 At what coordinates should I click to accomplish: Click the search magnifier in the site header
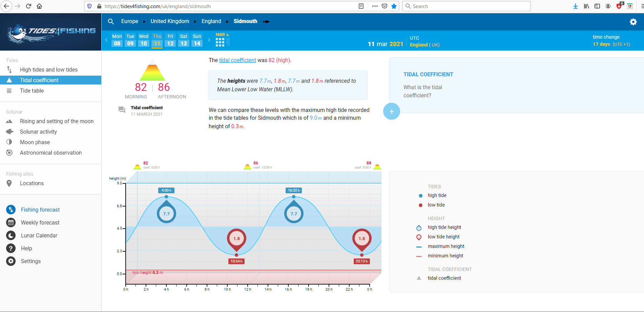pos(111,21)
